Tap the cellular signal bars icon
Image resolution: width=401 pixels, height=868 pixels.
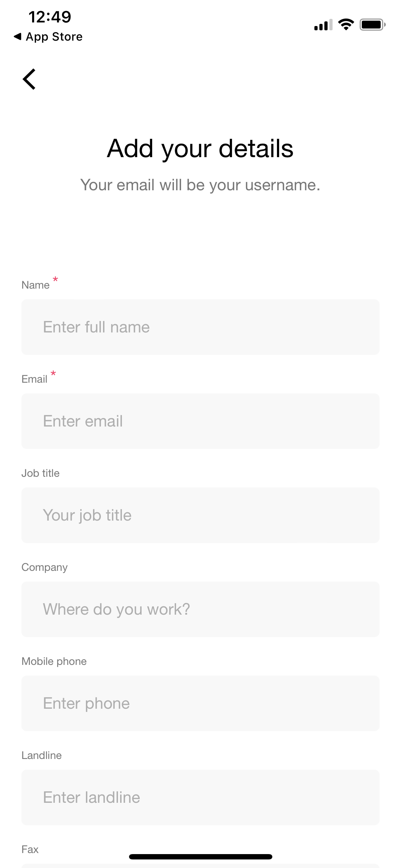(323, 25)
